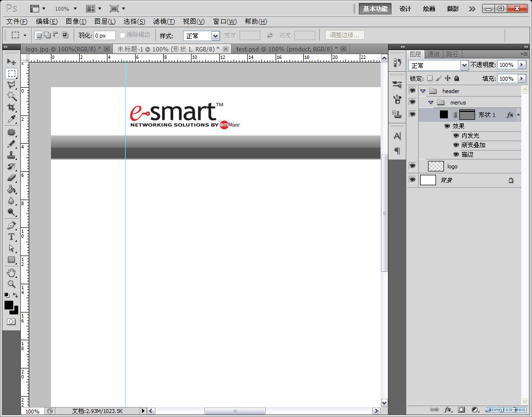Select the Rectangular Marquee tool

point(11,73)
